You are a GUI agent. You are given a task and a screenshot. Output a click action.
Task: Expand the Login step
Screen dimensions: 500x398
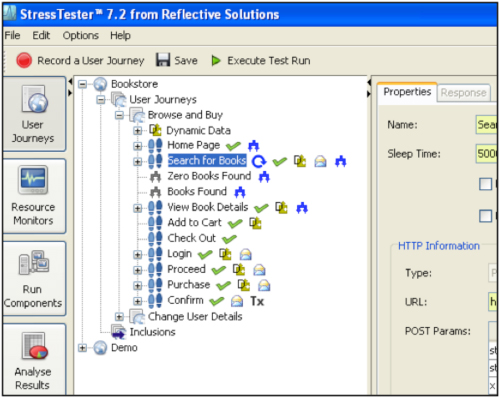click(137, 254)
